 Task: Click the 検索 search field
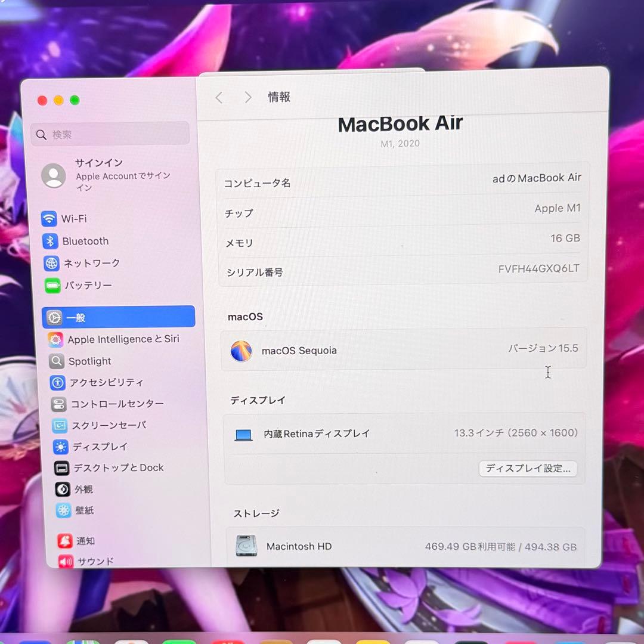(x=110, y=134)
